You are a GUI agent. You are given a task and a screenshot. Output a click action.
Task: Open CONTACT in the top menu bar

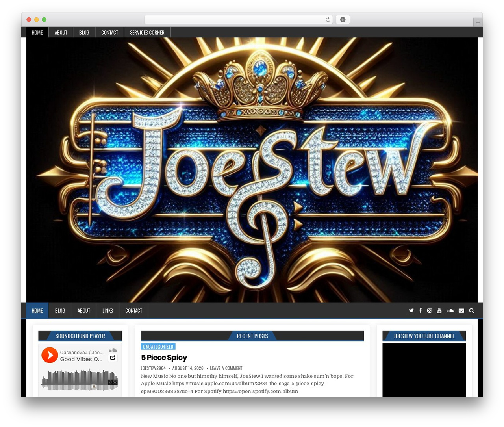tap(109, 32)
